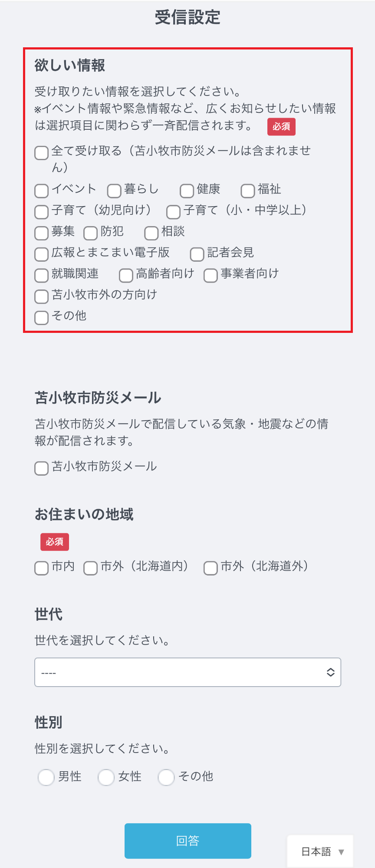This screenshot has width=375, height=868.
Task: Check the 全て受け取る checkbox
Action: tap(41, 153)
